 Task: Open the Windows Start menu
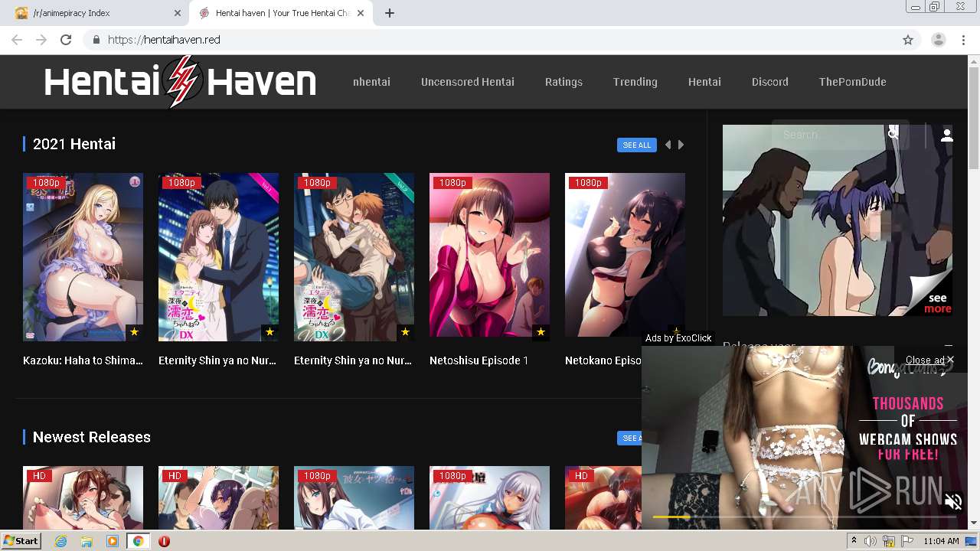(21, 541)
